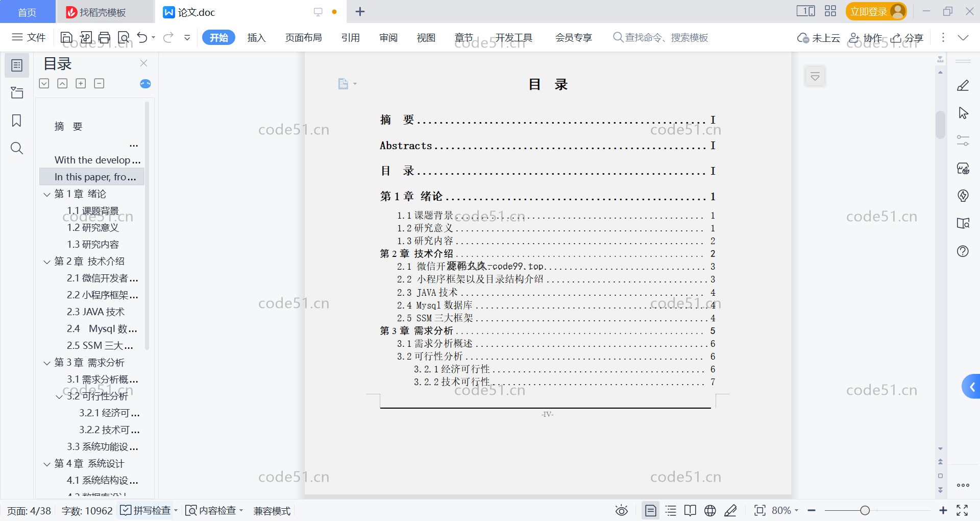Switch to the 页面布局 tab

click(303, 37)
